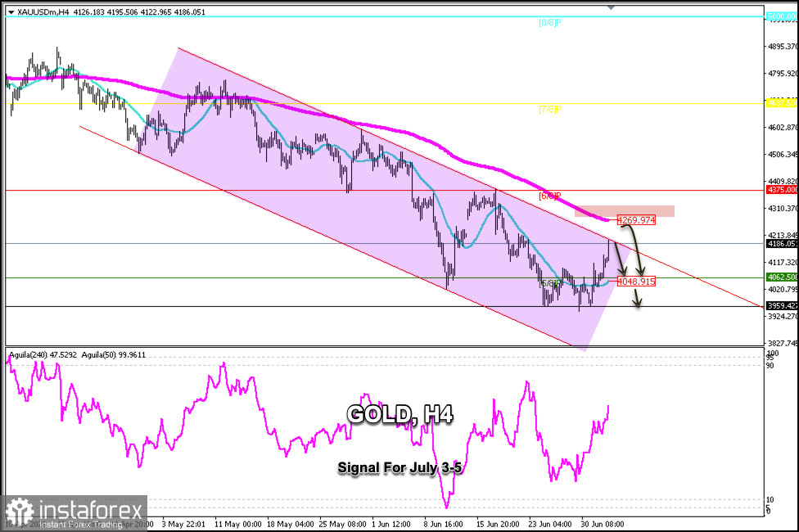Click the [8/8]P Murrey level label
Viewport: 799px width, 532px height.
point(550,22)
